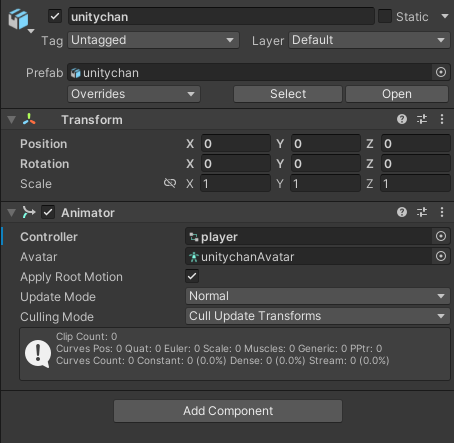This screenshot has height=443, width=454.
Task: Open the Tag dropdown showing Untagged
Action: click(153, 40)
